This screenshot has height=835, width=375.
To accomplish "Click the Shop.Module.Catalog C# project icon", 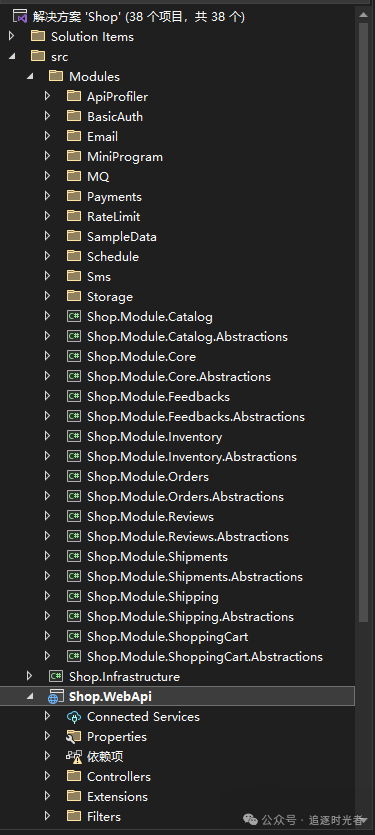I will click(x=74, y=317).
